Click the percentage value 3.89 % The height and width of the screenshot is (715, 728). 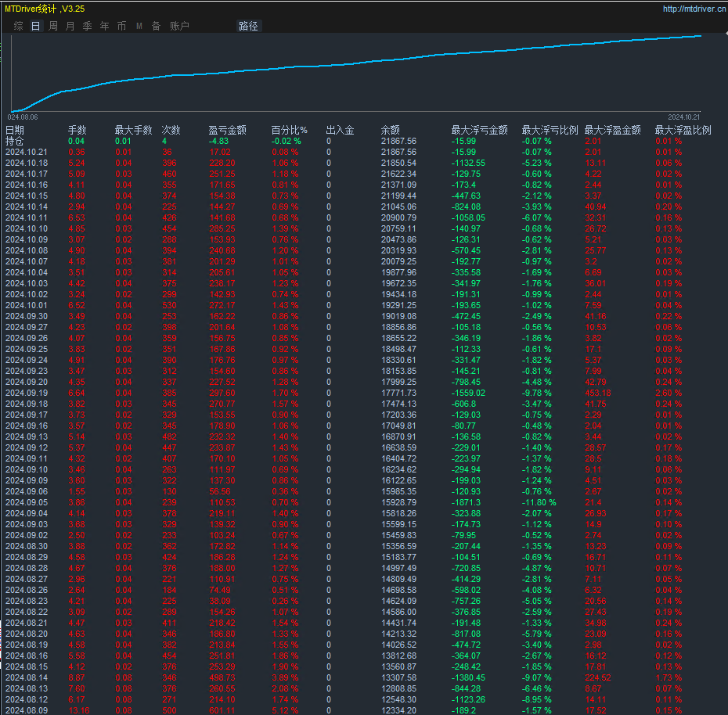pos(285,678)
